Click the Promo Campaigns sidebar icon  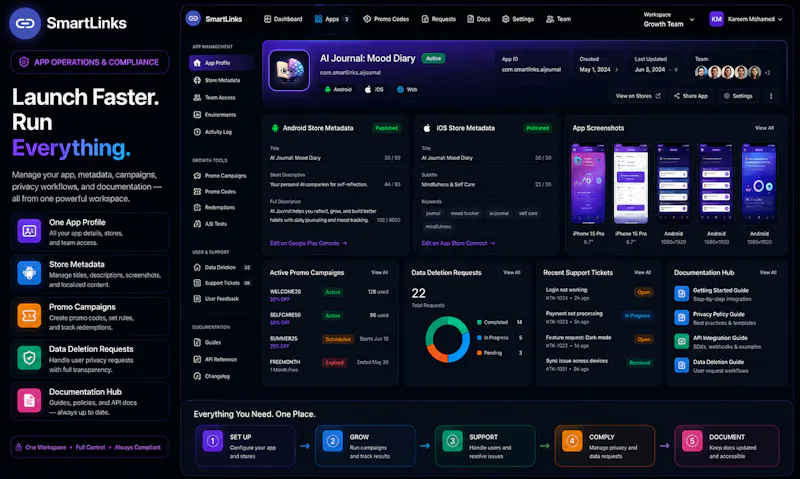point(197,175)
